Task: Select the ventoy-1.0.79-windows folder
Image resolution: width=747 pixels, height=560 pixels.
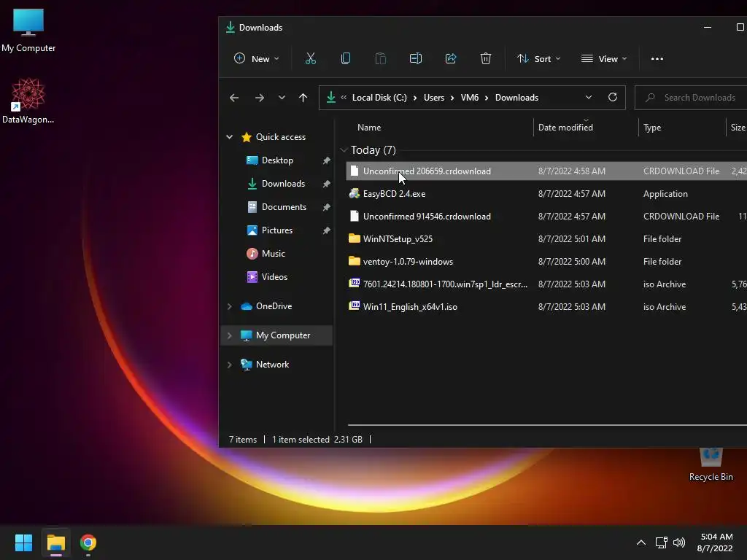Action: (x=546, y=262)
